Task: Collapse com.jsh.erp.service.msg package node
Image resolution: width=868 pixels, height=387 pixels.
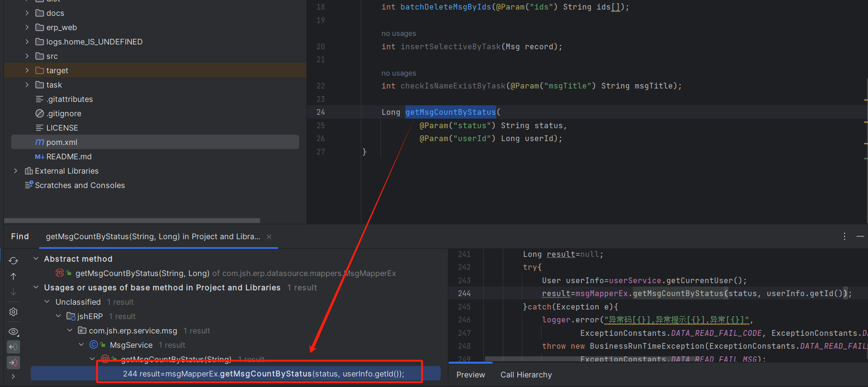Action: (70, 331)
